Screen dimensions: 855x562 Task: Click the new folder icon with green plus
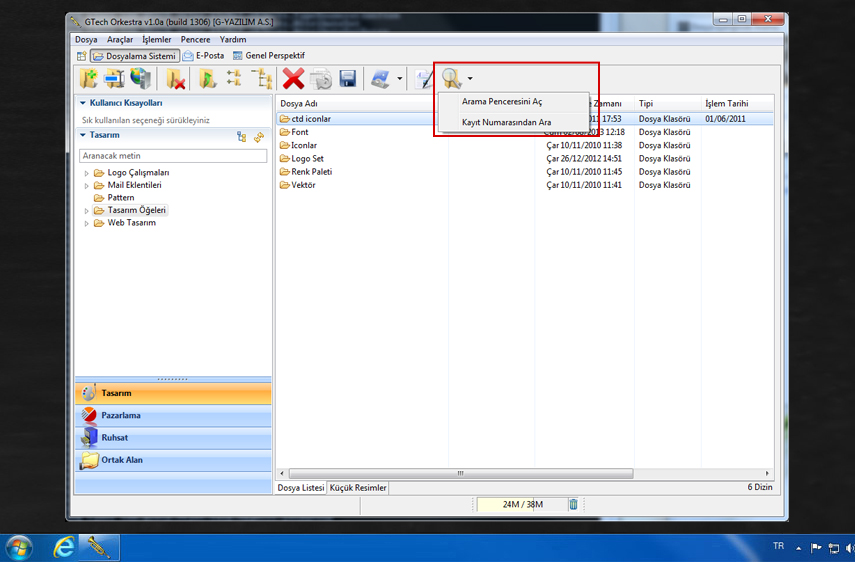click(x=88, y=79)
